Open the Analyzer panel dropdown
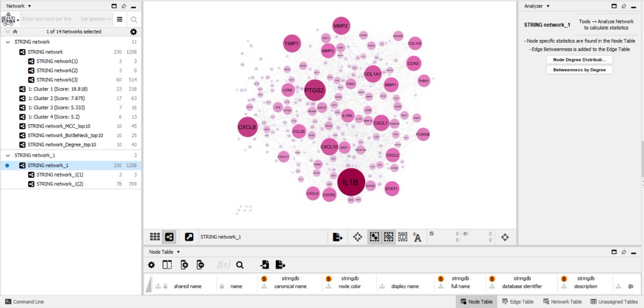 coord(547,6)
